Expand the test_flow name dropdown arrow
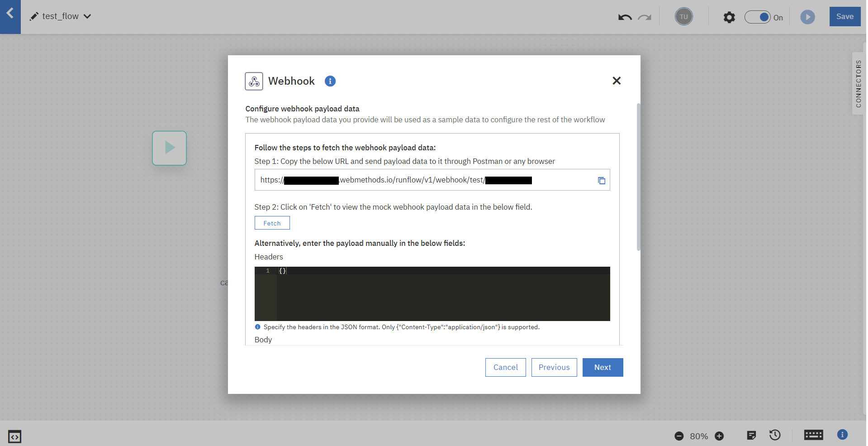The width and height of the screenshot is (868, 446). 87,16
